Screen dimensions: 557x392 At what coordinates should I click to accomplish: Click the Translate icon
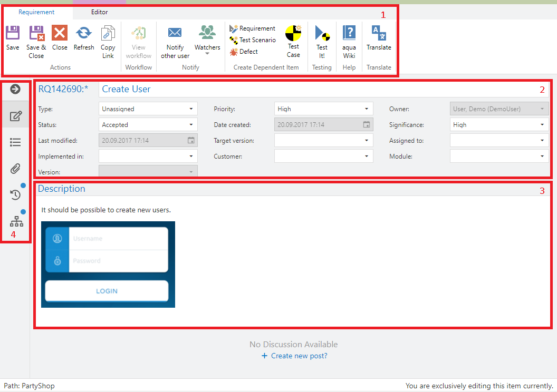point(379,33)
